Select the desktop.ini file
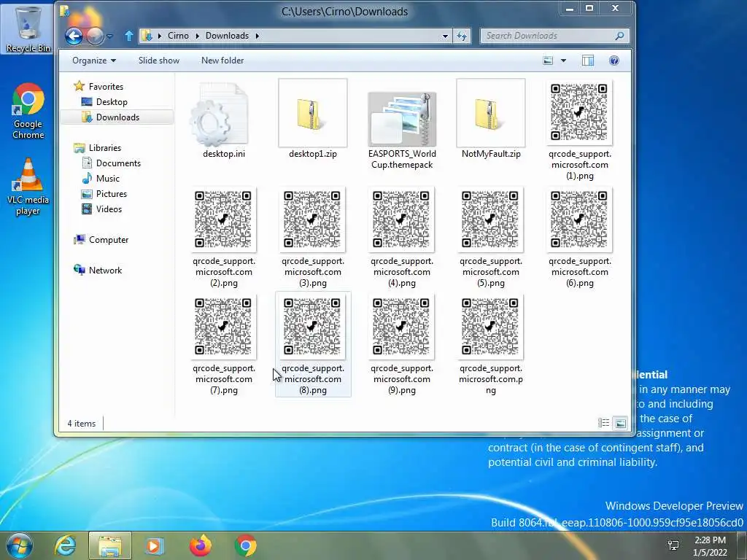 224,119
